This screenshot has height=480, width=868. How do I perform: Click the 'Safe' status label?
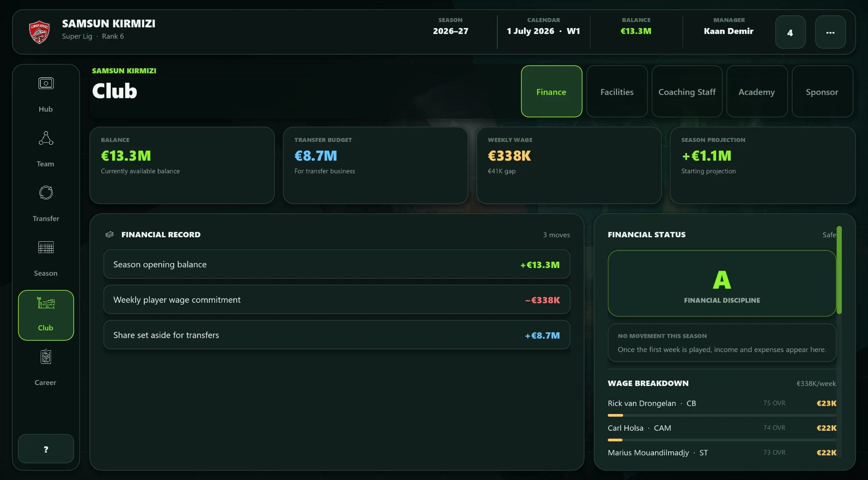(x=829, y=235)
